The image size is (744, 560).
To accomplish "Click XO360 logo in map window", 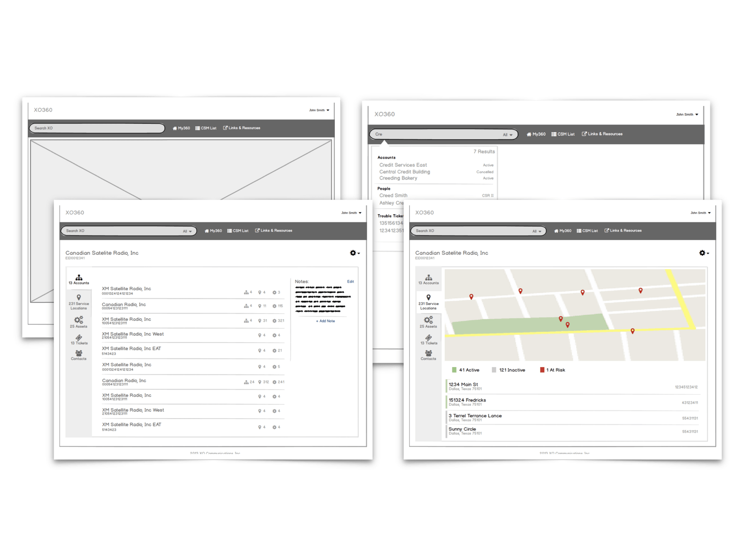I will (x=424, y=212).
